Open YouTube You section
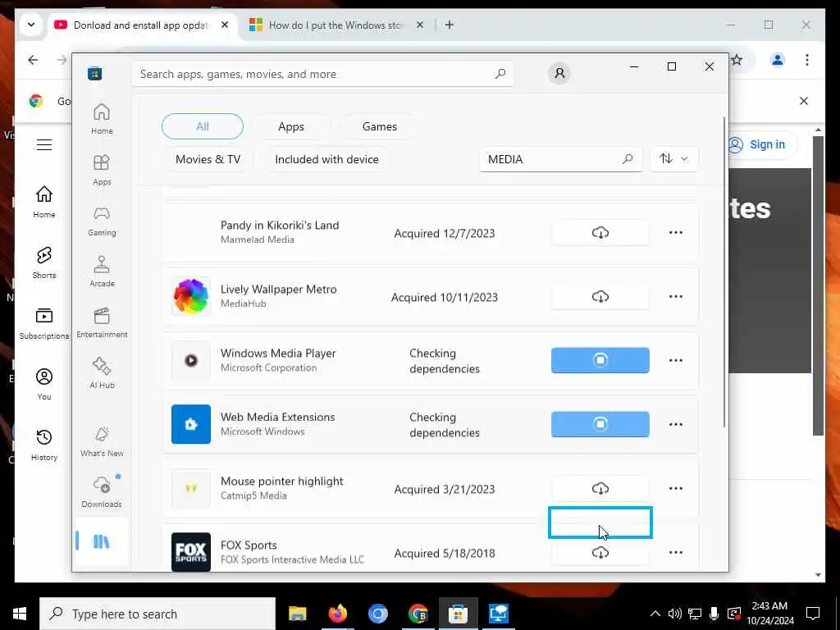 tap(44, 384)
